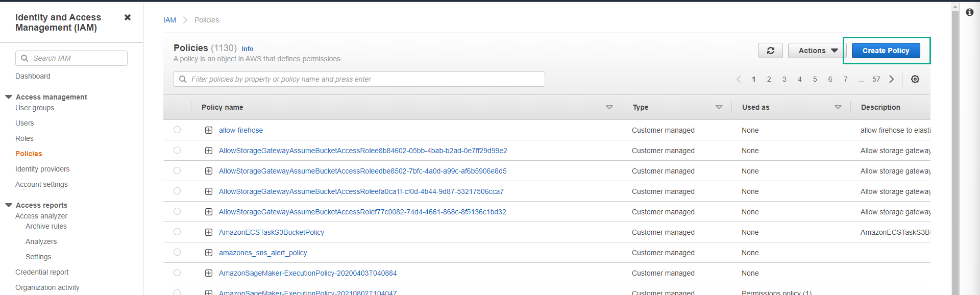Expand the amazones_sns_alert_policy row
Viewport: 980px width, 295px height.
[x=209, y=253]
